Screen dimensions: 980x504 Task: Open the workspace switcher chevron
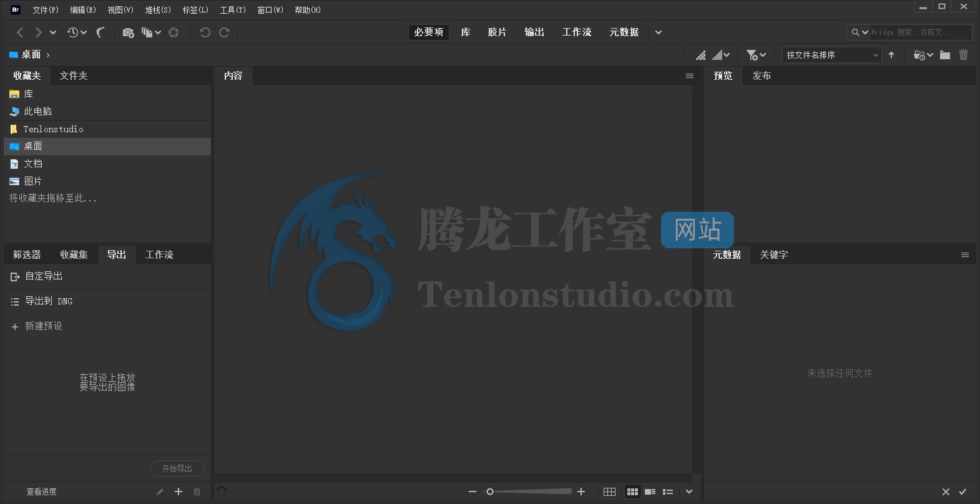coord(659,32)
